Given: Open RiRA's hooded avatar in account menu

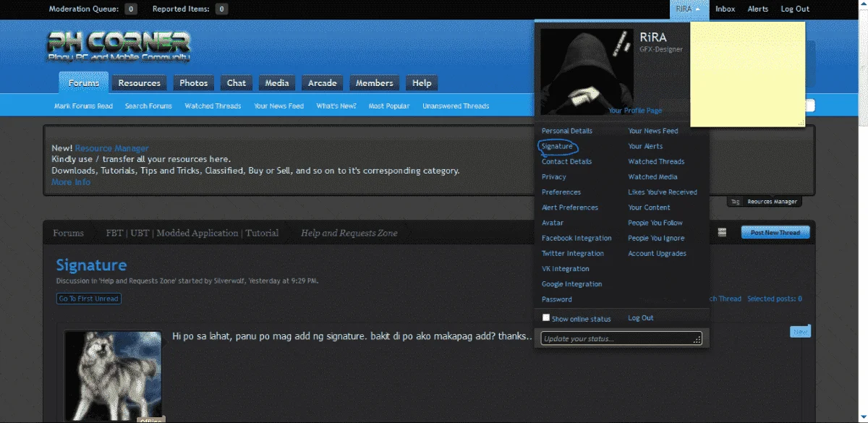Looking at the screenshot, I should [587, 72].
